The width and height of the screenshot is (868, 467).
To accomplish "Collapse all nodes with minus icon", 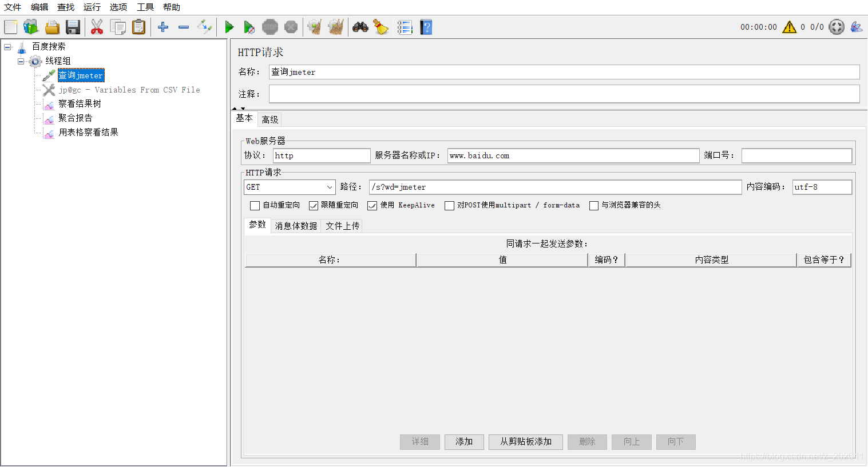I will tap(184, 27).
